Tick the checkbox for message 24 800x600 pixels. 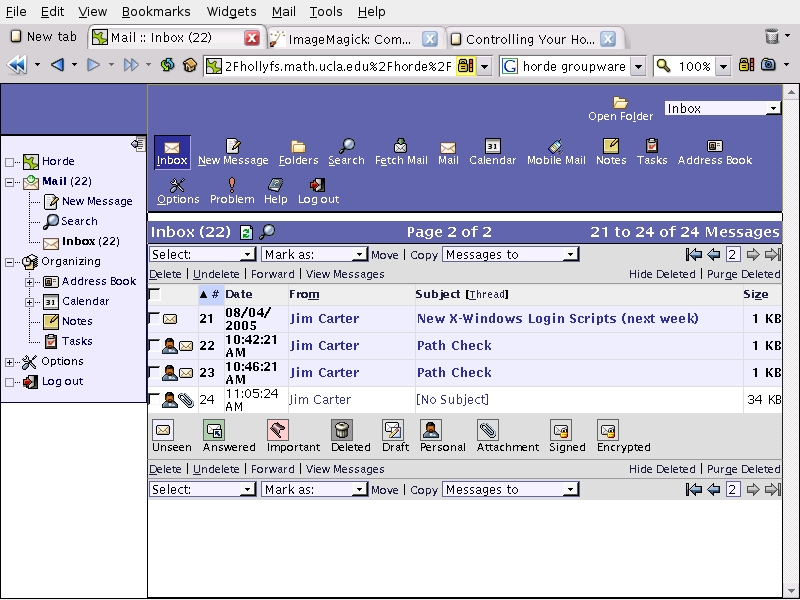[154, 400]
